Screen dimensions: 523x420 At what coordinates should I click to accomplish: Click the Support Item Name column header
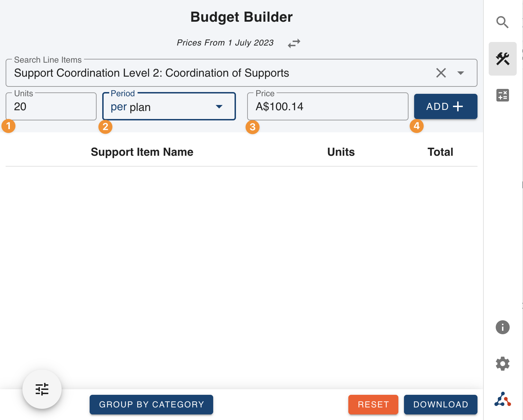click(142, 152)
